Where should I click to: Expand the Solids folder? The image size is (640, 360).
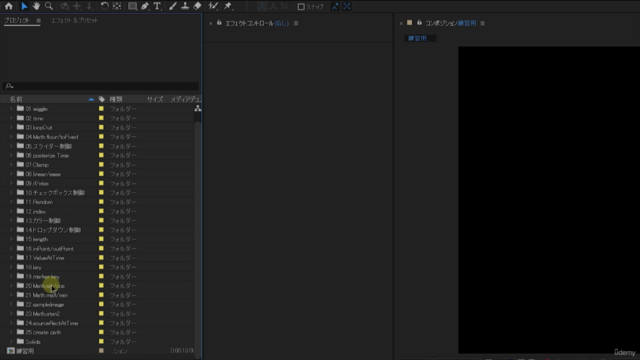(x=11, y=342)
